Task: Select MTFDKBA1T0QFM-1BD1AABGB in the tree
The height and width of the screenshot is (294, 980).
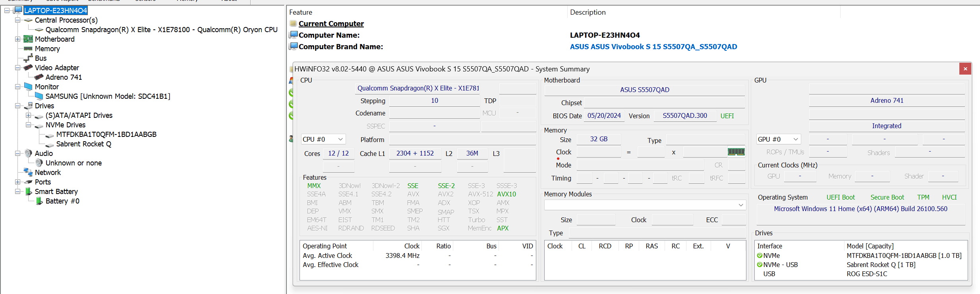Action: tap(106, 134)
